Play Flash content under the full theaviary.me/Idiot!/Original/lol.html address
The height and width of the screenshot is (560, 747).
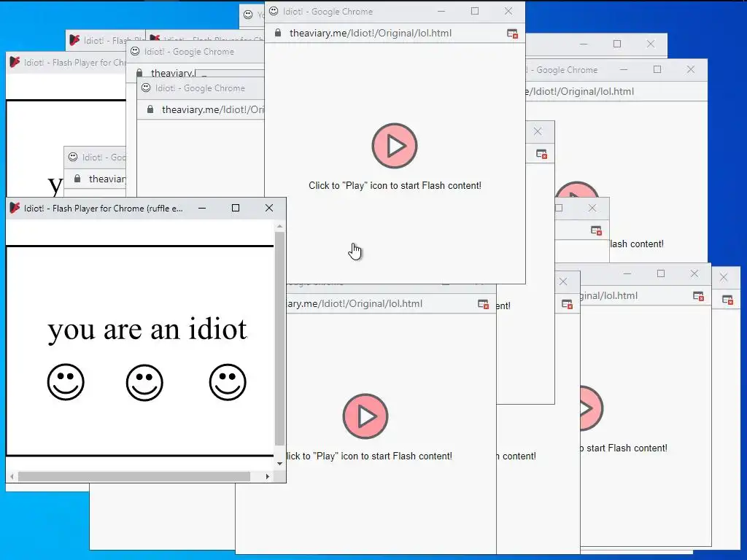(x=395, y=146)
